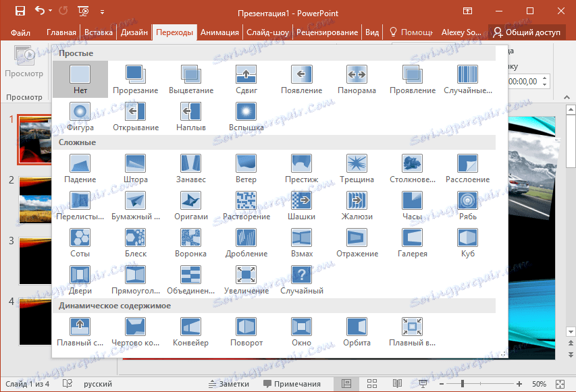Select the Оригами transition
Screen dimensions: 576x392
190,201
